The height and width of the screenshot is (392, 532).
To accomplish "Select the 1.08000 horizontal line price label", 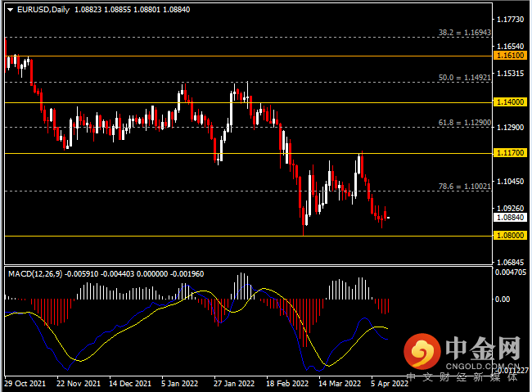I will tap(510, 235).
